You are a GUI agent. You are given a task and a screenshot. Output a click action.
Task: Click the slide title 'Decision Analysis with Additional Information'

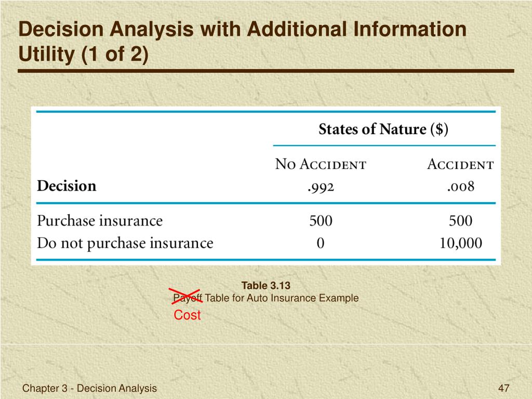click(x=242, y=29)
